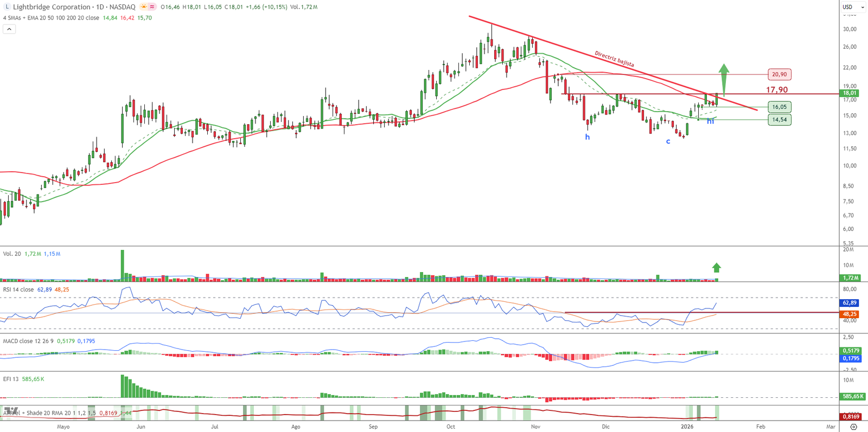Screen dimensions: 868x432
Task: Click the red 20,90 target price label
Action: pyautogui.click(x=779, y=74)
